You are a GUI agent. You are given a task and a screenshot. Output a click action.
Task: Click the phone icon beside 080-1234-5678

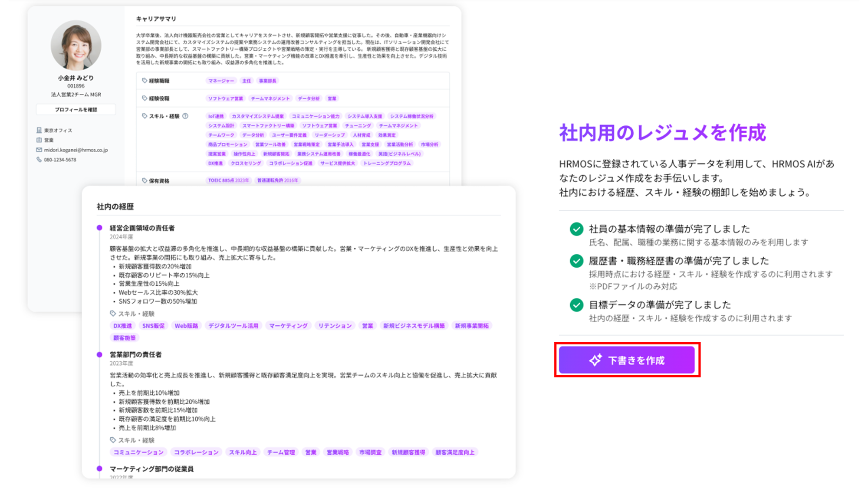tap(39, 160)
